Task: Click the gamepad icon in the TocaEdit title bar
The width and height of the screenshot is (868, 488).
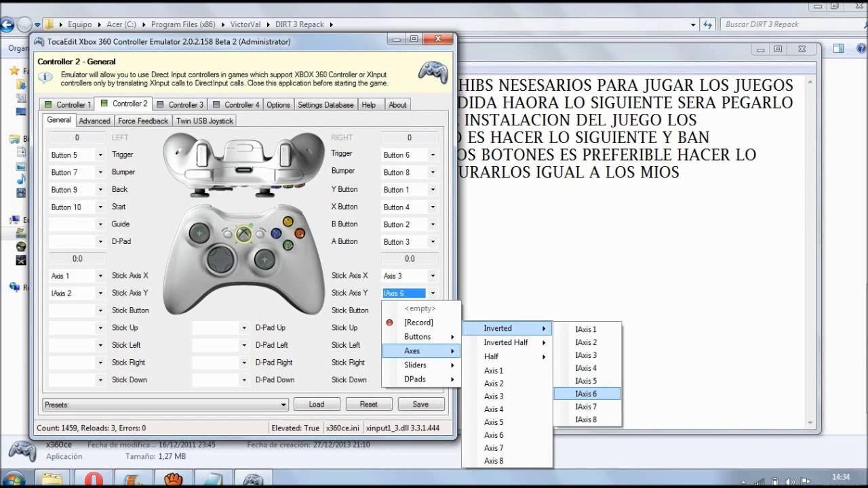Action: [40, 42]
